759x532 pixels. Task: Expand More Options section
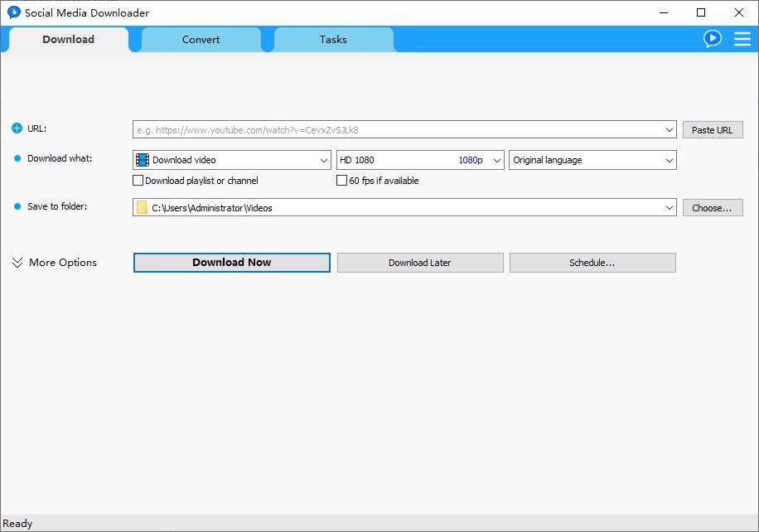pos(54,263)
